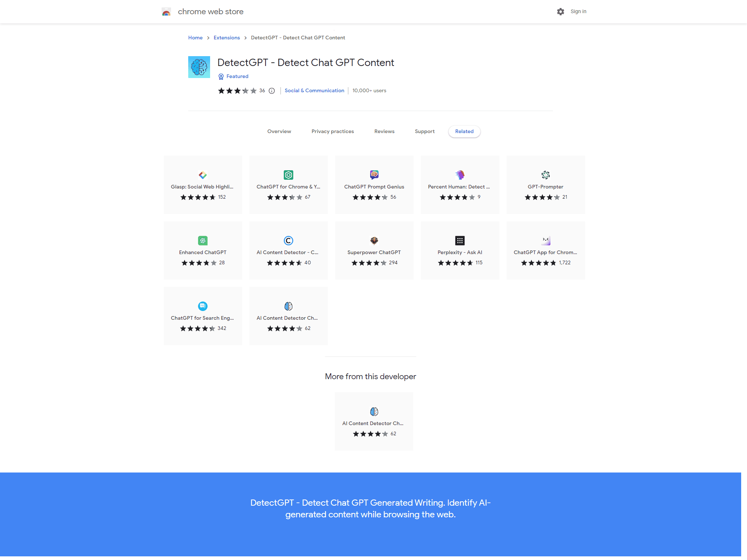Click the Percent Human head icon

click(x=460, y=175)
